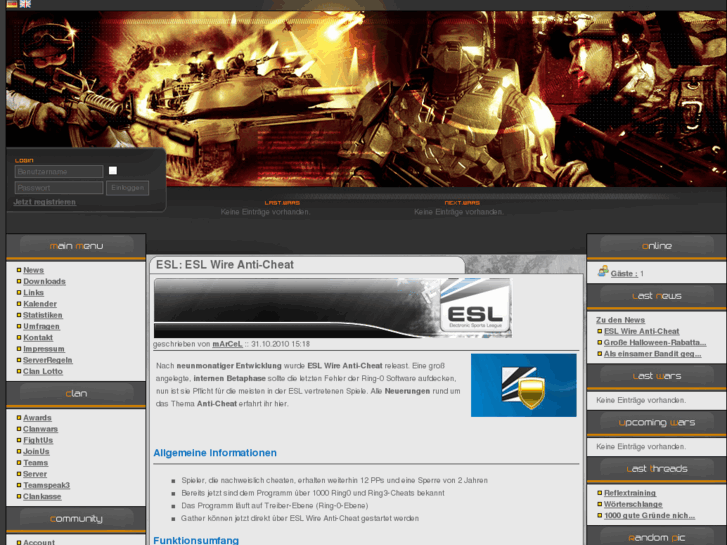Open Große Halloween-Rabatta... news link

(x=655, y=342)
